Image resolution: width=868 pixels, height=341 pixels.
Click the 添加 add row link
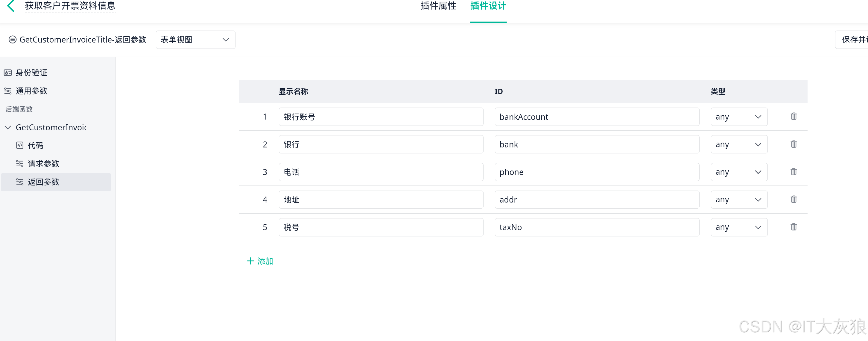coord(260,261)
